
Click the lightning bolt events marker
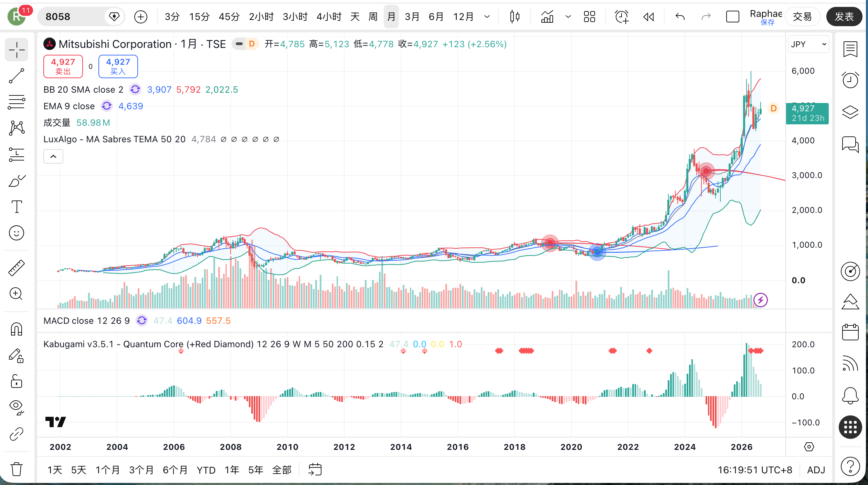click(x=760, y=300)
